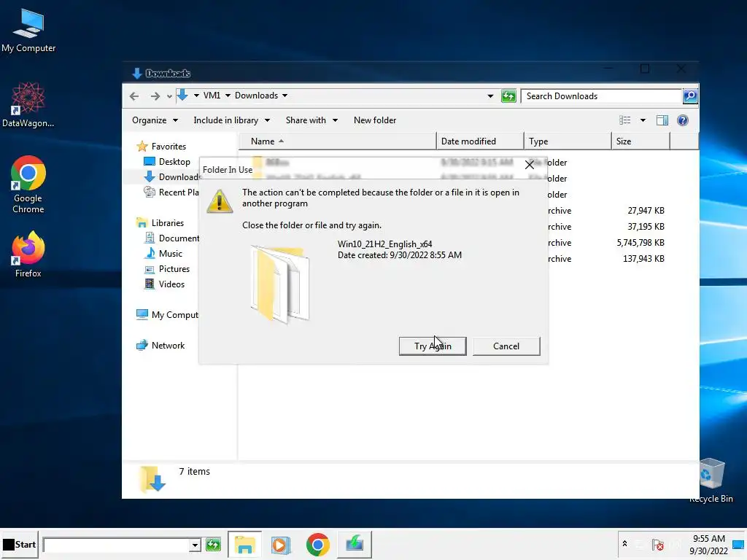747x560 pixels.
Task: Sort by Name column header
Action: click(337, 141)
